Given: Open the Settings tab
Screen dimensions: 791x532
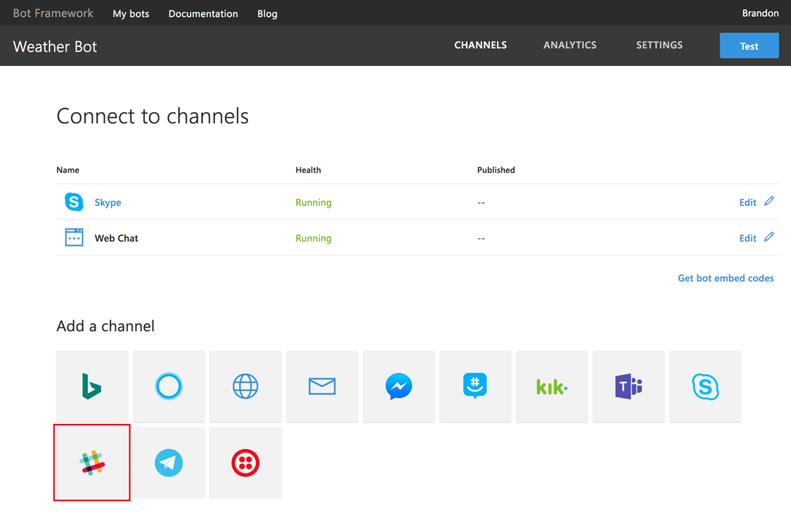Looking at the screenshot, I should [x=659, y=45].
